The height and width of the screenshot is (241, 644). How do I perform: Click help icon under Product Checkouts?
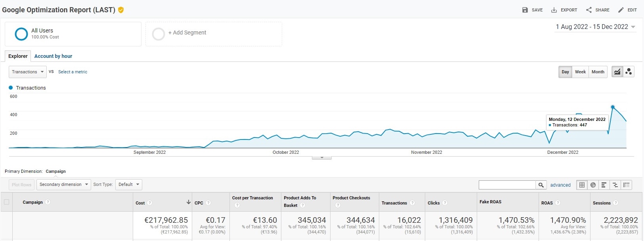pyautogui.click(x=338, y=205)
